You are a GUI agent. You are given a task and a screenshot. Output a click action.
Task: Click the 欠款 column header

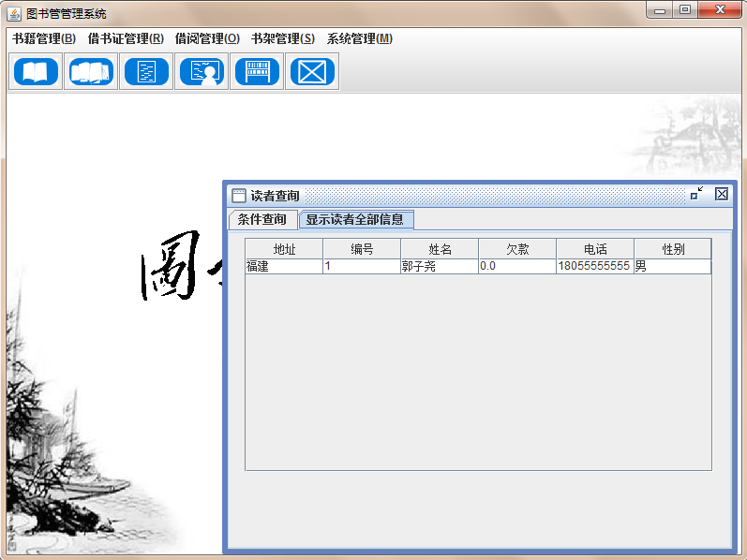[516, 249]
